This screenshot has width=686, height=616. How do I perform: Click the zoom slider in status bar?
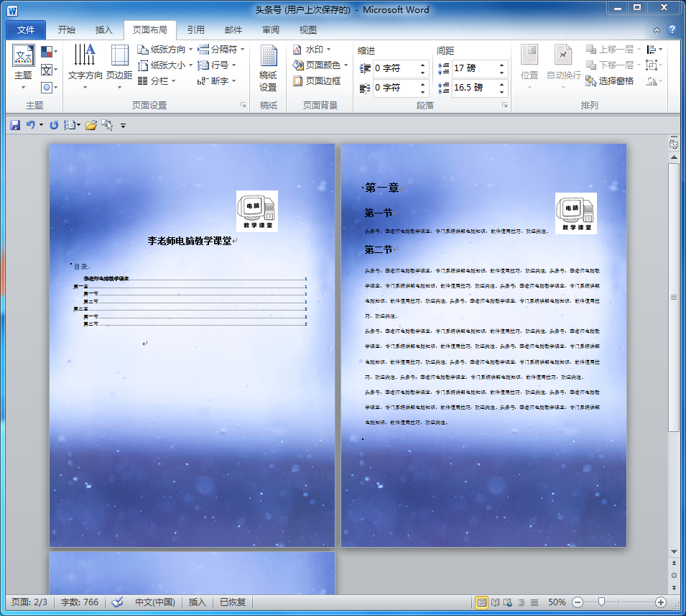601,602
